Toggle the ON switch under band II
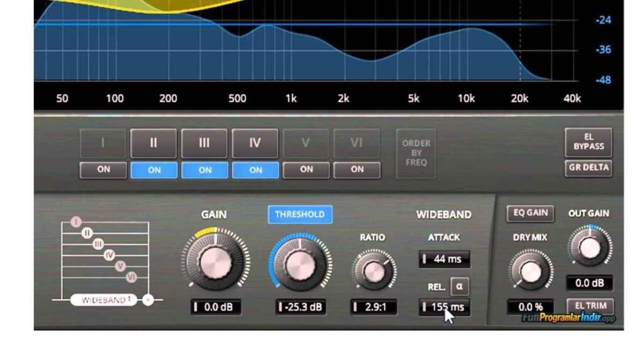This screenshot has width=644, height=337. pyautogui.click(x=153, y=170)
